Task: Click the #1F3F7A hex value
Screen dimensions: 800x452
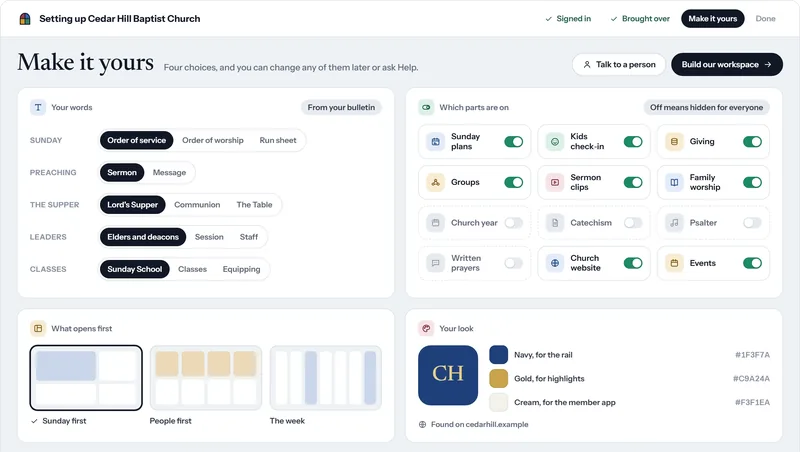Action: (x=752, y=355)
